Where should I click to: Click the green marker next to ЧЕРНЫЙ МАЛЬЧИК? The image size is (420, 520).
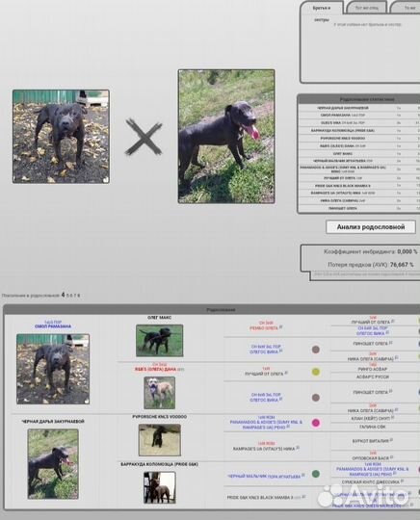click(316, 474)
